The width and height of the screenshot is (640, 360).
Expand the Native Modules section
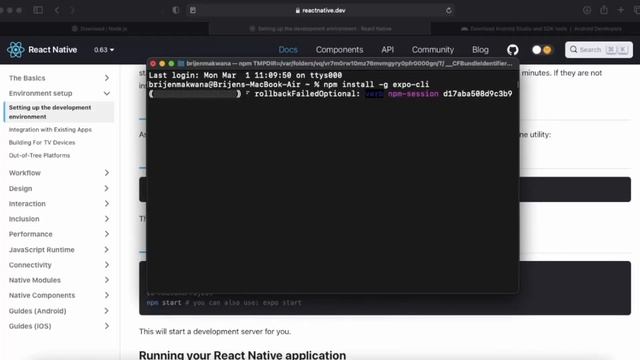pos(59,280)
